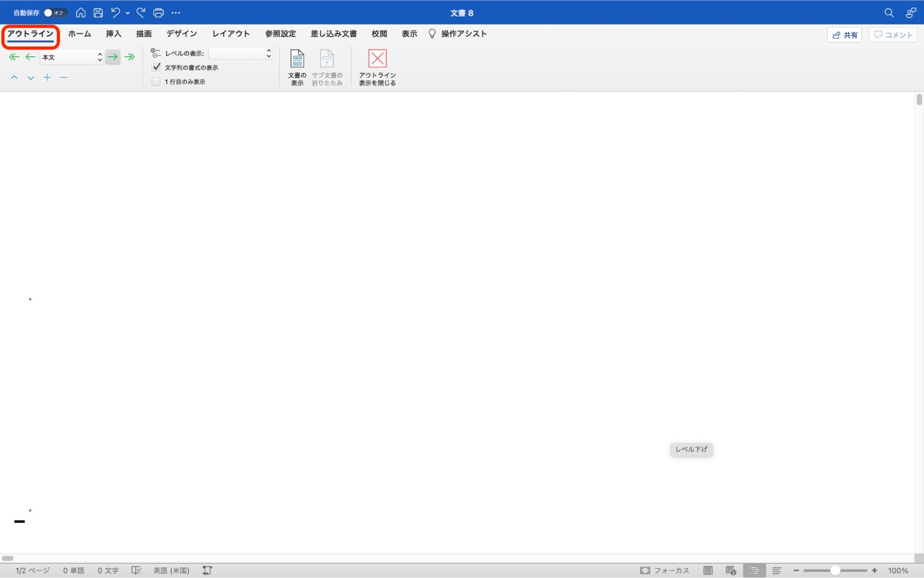Click the 0 単語 word count
Image resolution: width=924 pixels, height=578 pixels.
click(73, 571)
